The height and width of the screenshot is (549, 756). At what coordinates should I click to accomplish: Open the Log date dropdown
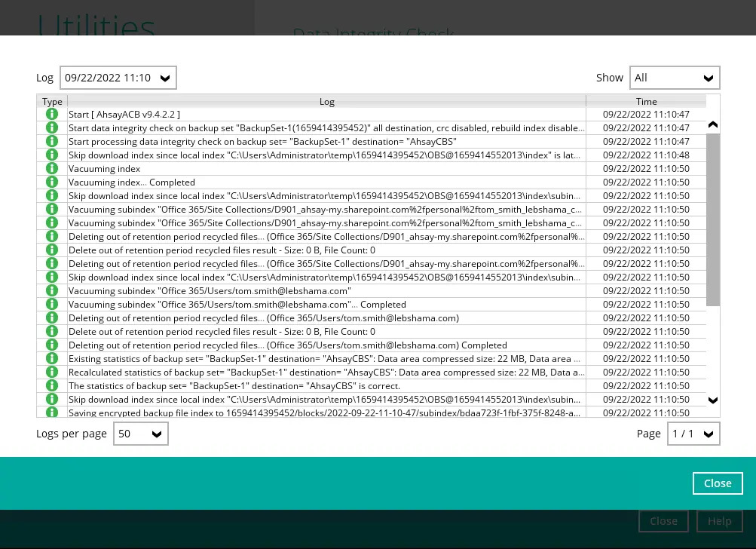118,78
